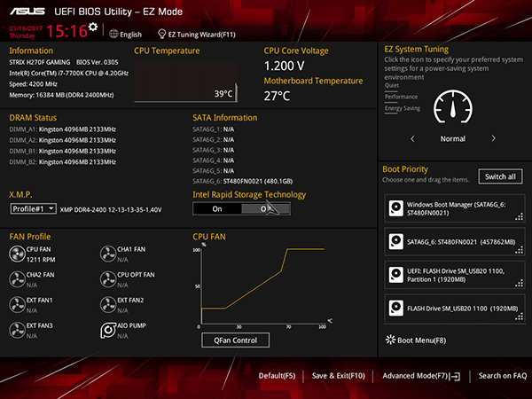Grab drag handle on SATA6G_6 457862MB entry

pos(519,250)
